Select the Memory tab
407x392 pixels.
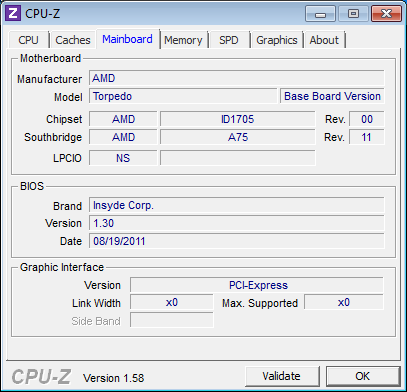tap(183, 40)
